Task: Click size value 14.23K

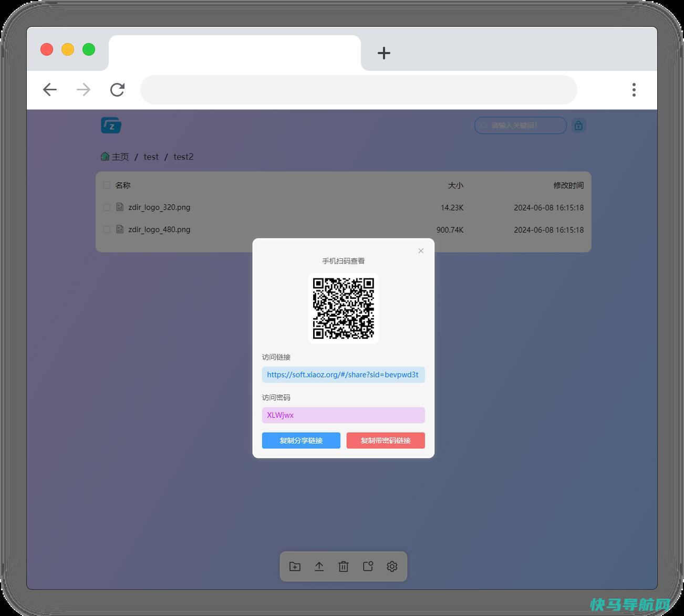Action: click(x=452, y=207)
